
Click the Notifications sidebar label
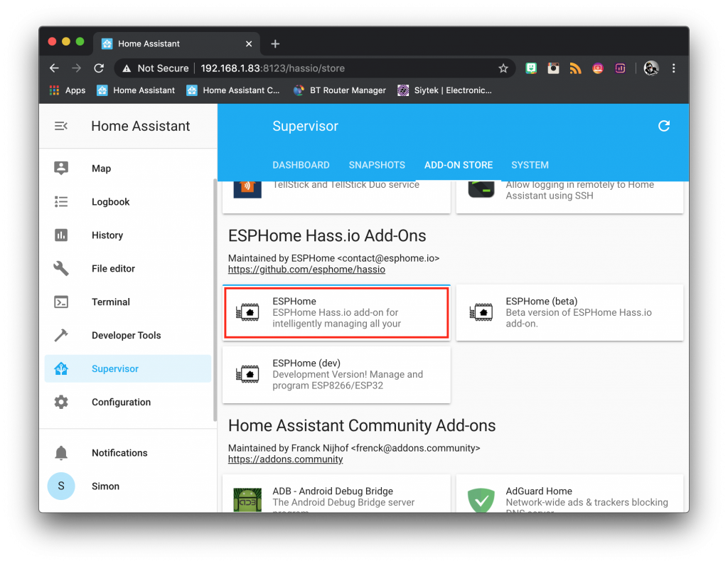pyautogui.click(x=119, y=452)
